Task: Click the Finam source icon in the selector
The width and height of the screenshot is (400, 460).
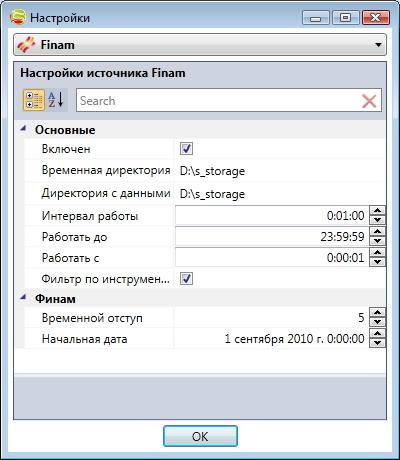Action: point(26,45)
